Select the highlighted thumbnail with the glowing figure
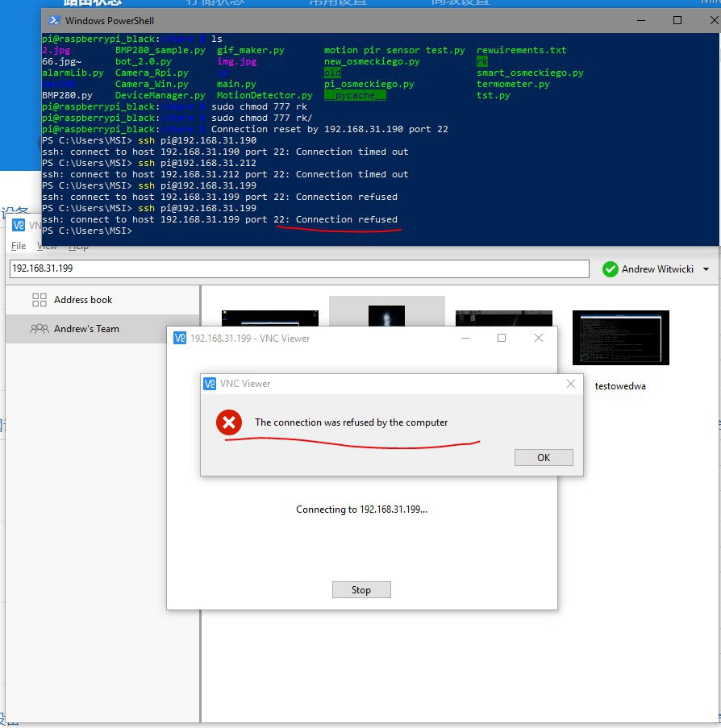 coord(386,316)
